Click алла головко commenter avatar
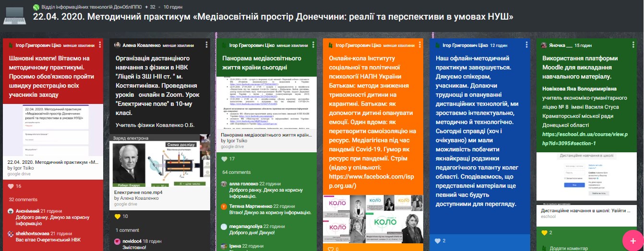The width and height of the screenshot is (644, 251). 224,184
